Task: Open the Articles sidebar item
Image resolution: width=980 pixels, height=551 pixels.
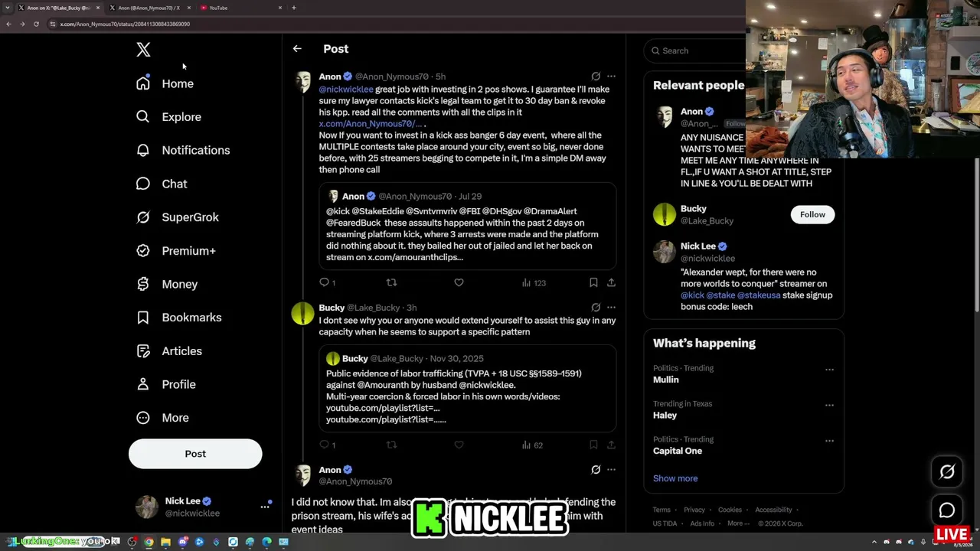Action: click(169, 351)
